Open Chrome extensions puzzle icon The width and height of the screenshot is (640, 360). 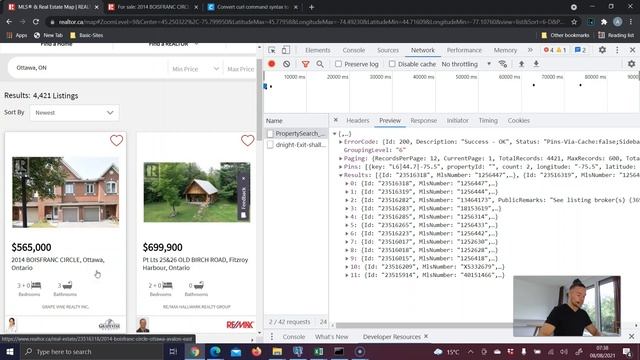[604, 22]
